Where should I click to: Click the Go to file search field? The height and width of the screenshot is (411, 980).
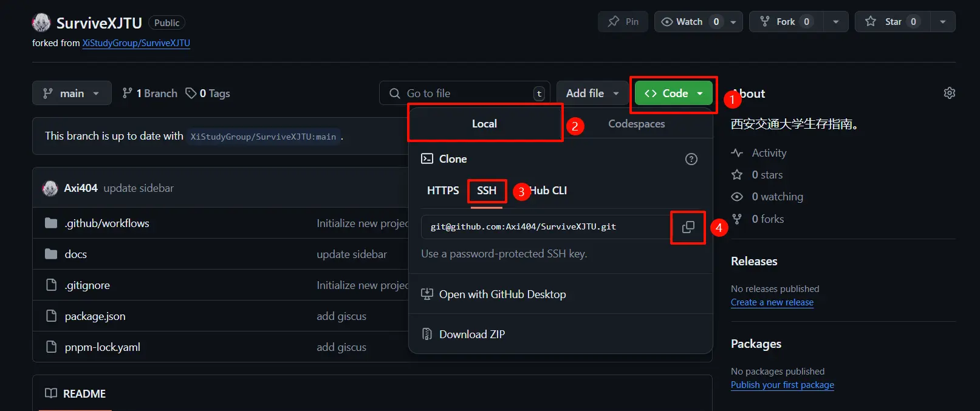click(x=465, y=93)
